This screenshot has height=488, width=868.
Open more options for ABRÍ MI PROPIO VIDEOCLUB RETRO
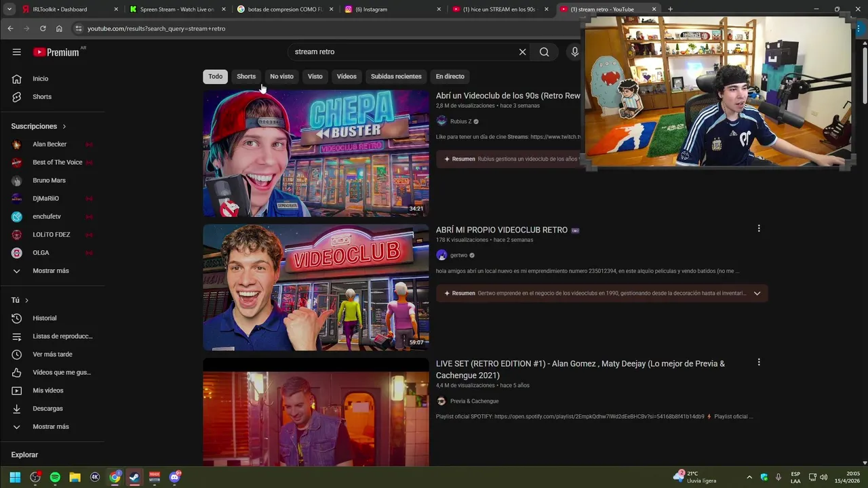pyautogui.click(x=759, y=229)
